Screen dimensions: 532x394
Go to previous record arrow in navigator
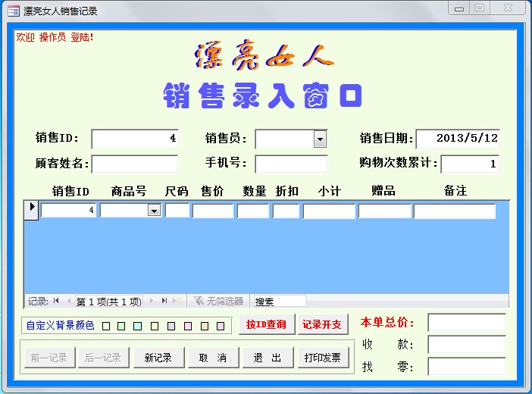tap(69, 300)
